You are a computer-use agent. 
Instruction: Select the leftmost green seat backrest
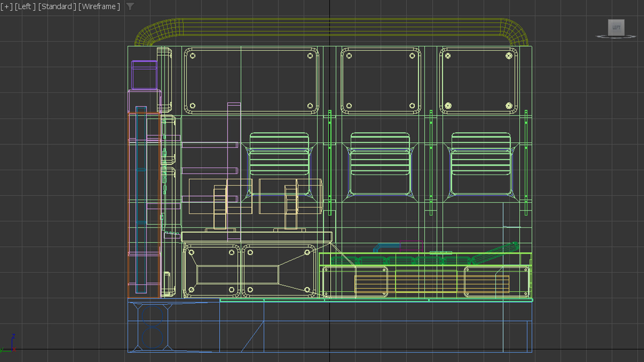pyautogui.click(x=279, y=154)
